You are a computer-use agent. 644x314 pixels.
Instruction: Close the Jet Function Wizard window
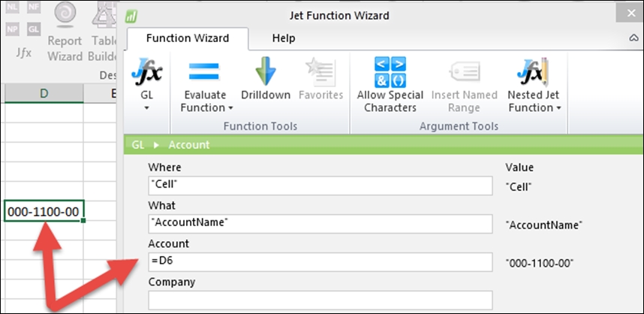tap(630, 14)
